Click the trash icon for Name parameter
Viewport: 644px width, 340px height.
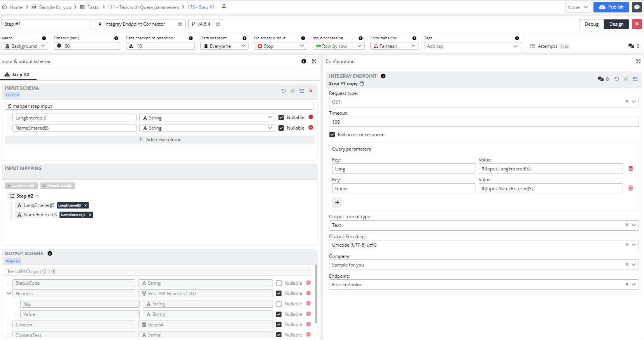point(630,188)
